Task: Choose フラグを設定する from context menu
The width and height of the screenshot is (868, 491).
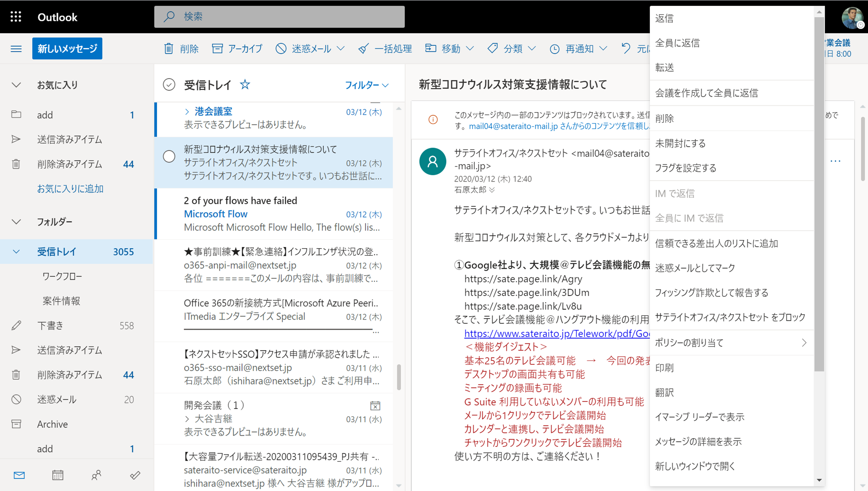Action: (x=732, y=168)
